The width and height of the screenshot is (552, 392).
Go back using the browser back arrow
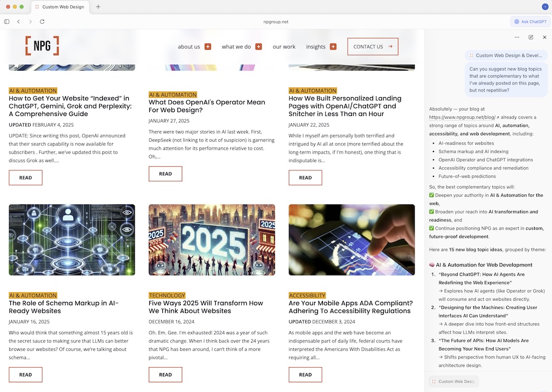click(x=18, y=22)
